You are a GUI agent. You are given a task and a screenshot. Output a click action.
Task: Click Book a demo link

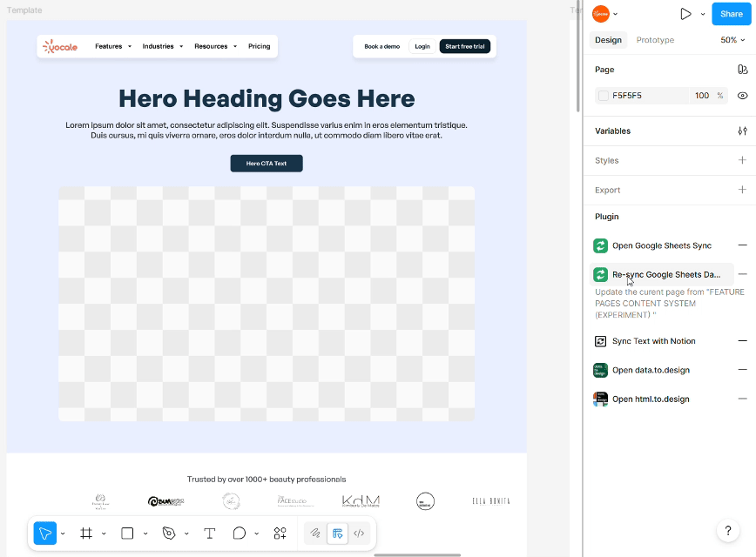(x=381, y=46)
